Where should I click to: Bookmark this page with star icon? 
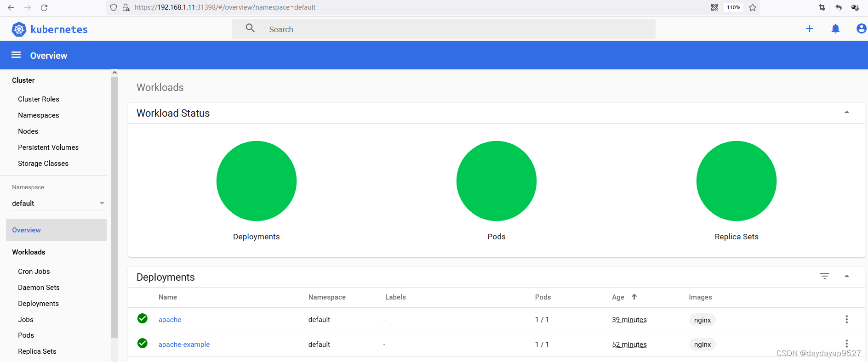point(753,7)
